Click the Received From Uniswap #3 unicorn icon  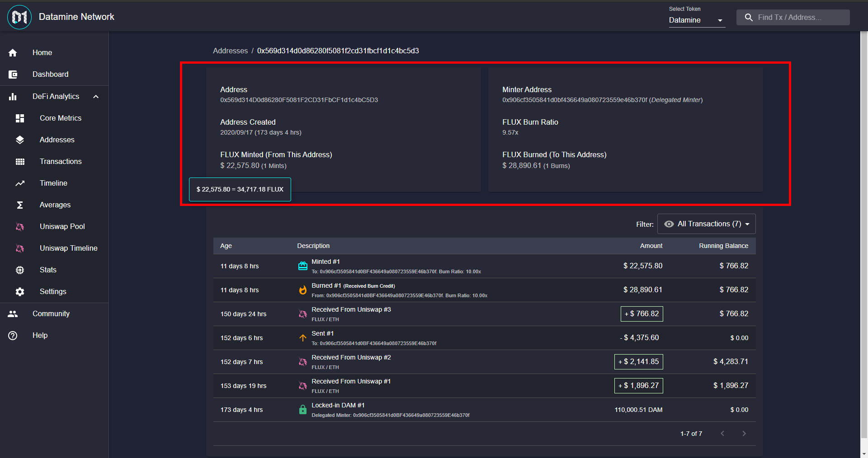click(x=303, y=314)
